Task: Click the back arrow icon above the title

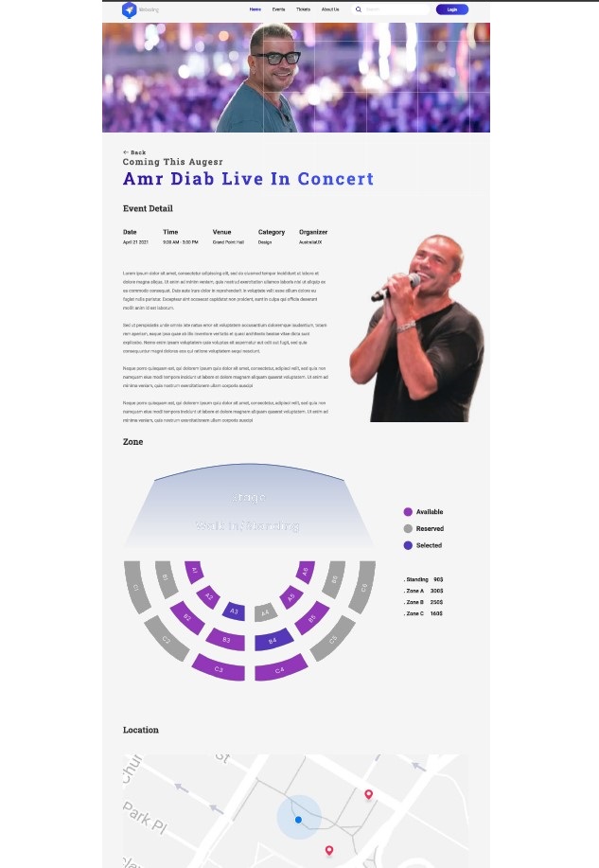Action: (124, 151)
